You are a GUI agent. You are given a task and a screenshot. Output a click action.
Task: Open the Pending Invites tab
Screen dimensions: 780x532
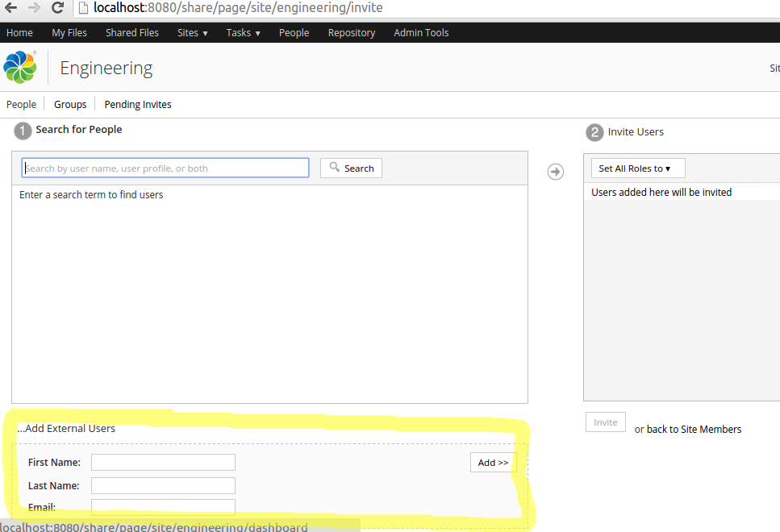point(137,104)
